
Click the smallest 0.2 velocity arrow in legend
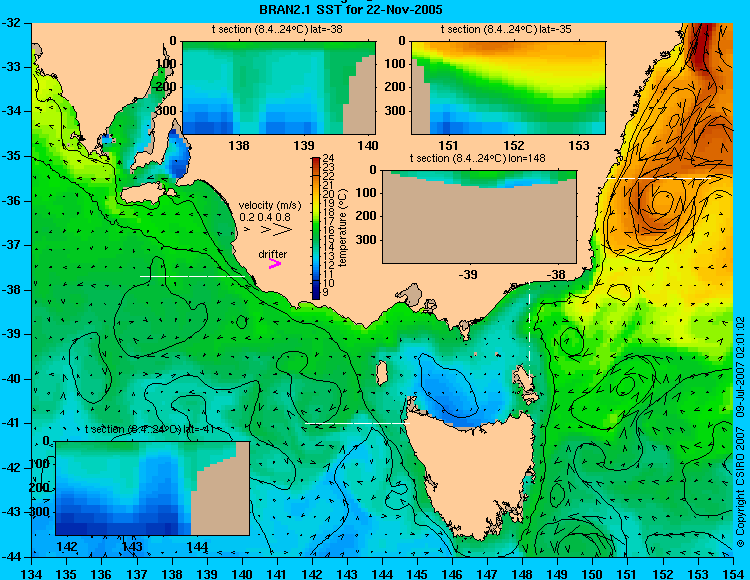(247, 230)
